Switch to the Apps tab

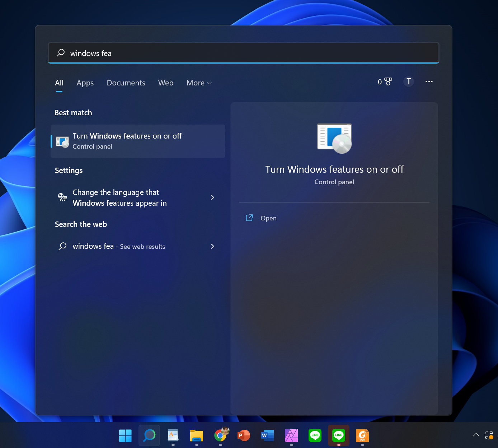coord(85,83)
